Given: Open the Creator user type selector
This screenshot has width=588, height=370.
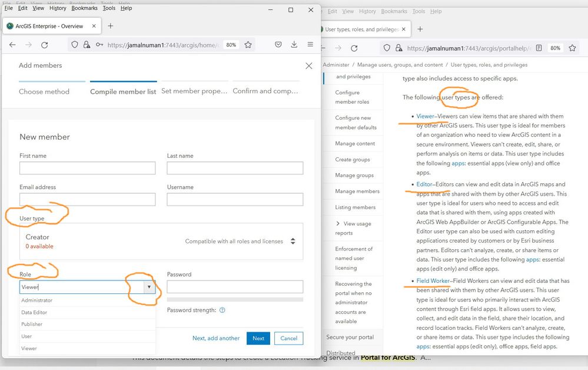Looking at the screenshot, I should click(x=161, y=242).
